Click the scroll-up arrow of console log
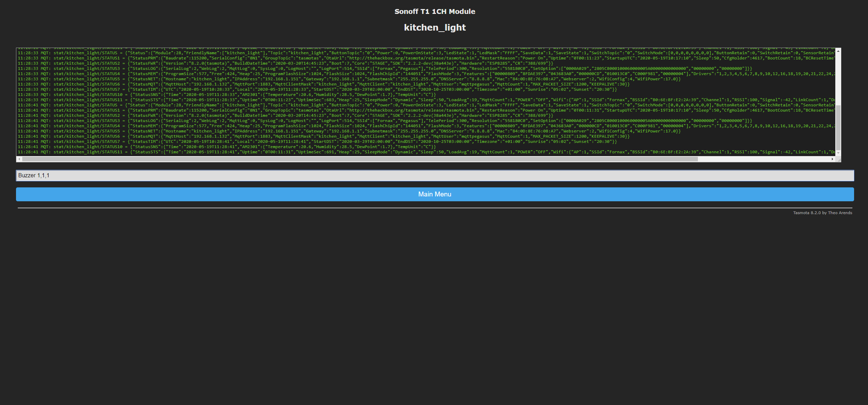Viewport: 868px width, 405px height. (x=838, y=51)
